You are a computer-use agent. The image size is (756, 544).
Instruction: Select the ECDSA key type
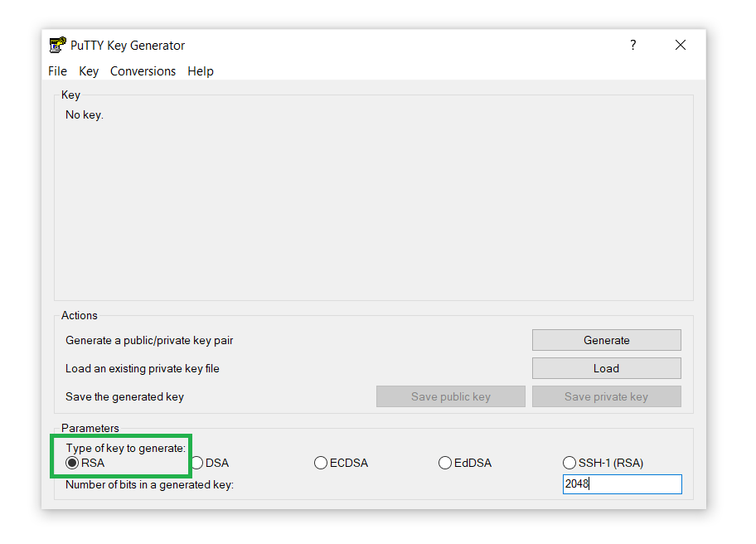click(x=341, y=463)
